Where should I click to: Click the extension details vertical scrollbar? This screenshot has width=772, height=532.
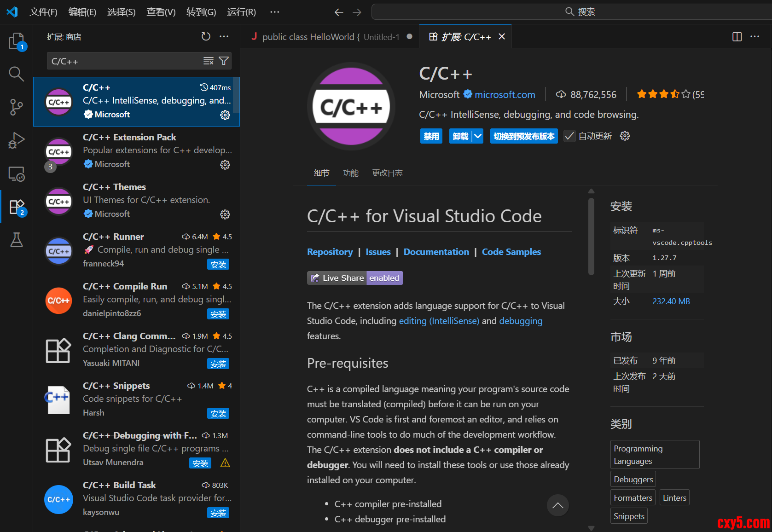point(591,237)
